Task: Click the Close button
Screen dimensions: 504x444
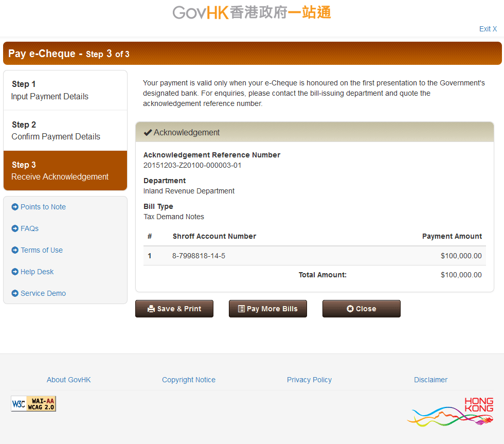Action: click(x=361, y=309)
